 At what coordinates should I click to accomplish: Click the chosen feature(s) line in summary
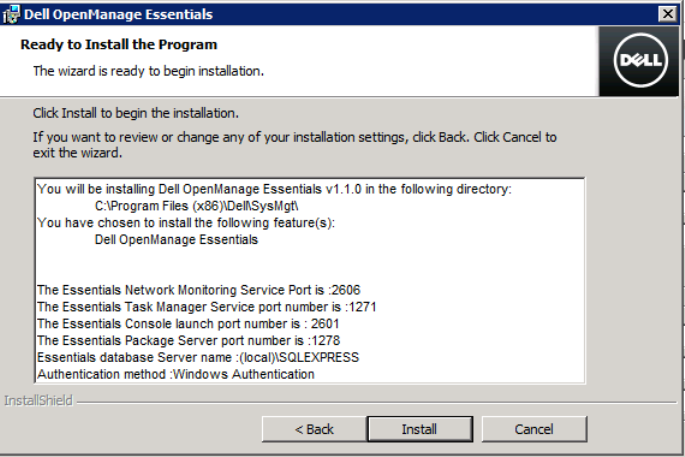(186, 223)
